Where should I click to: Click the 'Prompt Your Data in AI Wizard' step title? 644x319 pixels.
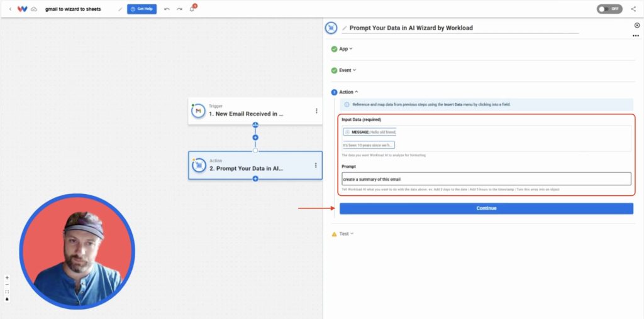[x=411, y=28]
